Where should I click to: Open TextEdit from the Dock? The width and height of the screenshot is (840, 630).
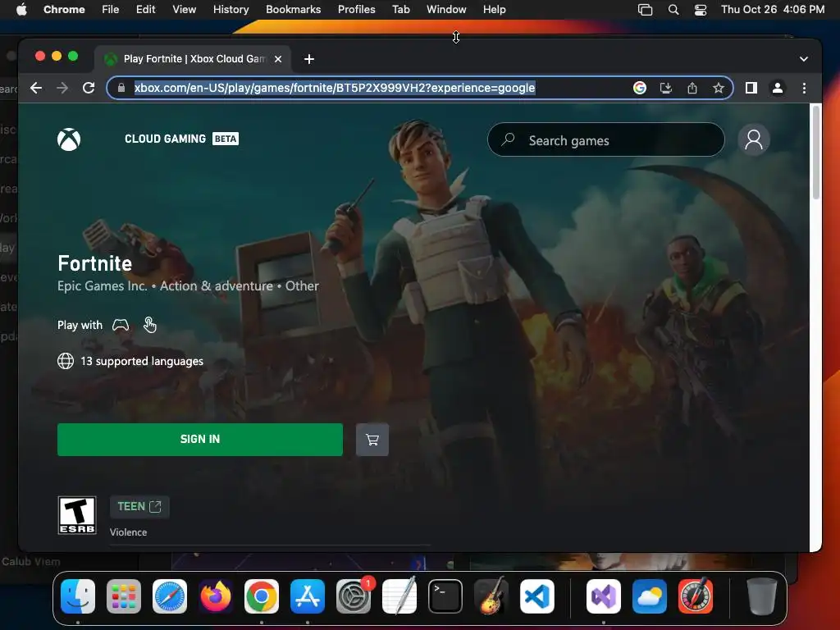tap(399, 596)
